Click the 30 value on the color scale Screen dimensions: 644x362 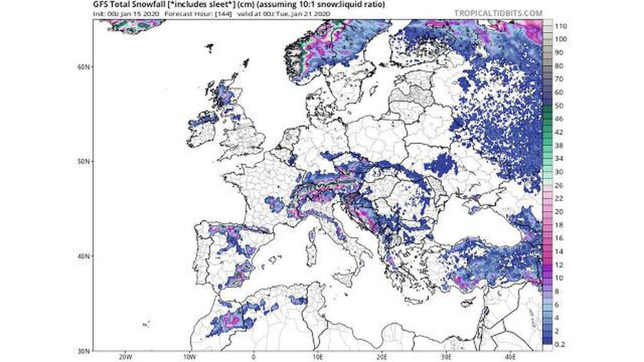559,172
